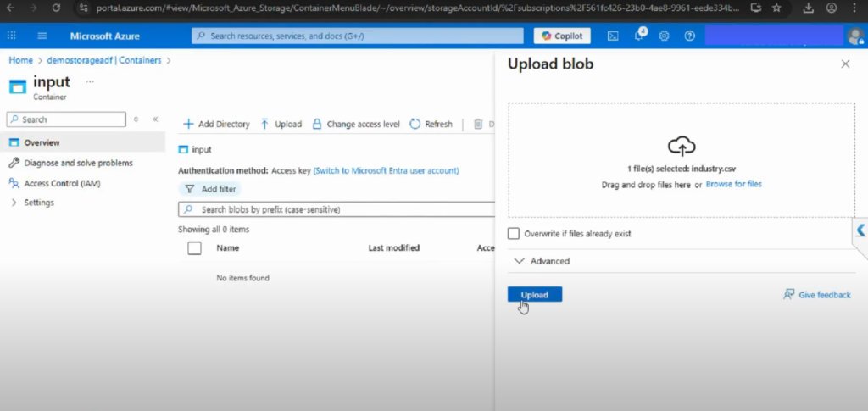Image resolution: width=868 pixels, height=411 pixels.
Task: Click the side panel collapse arrow tab
Action: (x=860, y=230)
